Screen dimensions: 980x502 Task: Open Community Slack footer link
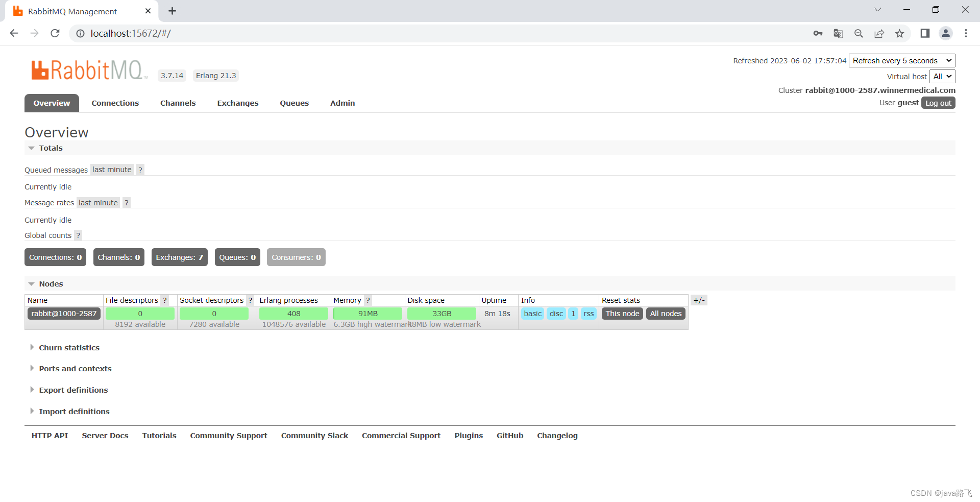point(314,436)
